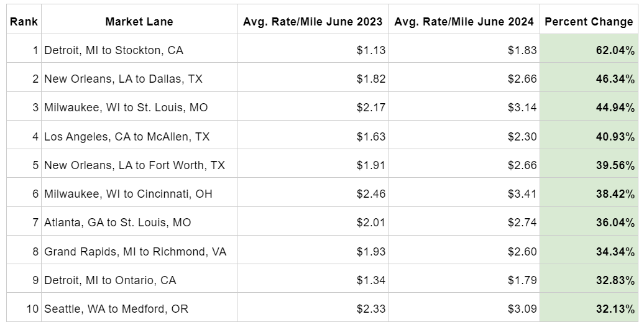Click the Avg. Rate/Mile June 2023 header
Screen dimensions: 644x327
tap(313, 21)
